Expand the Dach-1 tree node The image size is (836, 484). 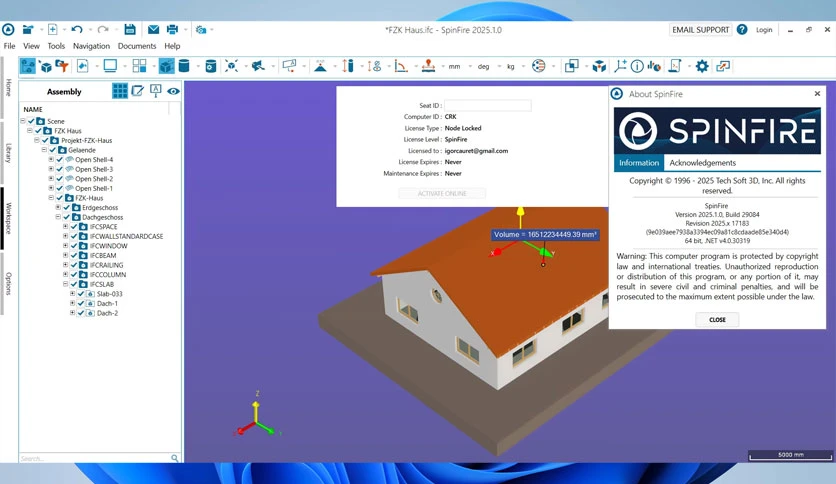(72, 303)
